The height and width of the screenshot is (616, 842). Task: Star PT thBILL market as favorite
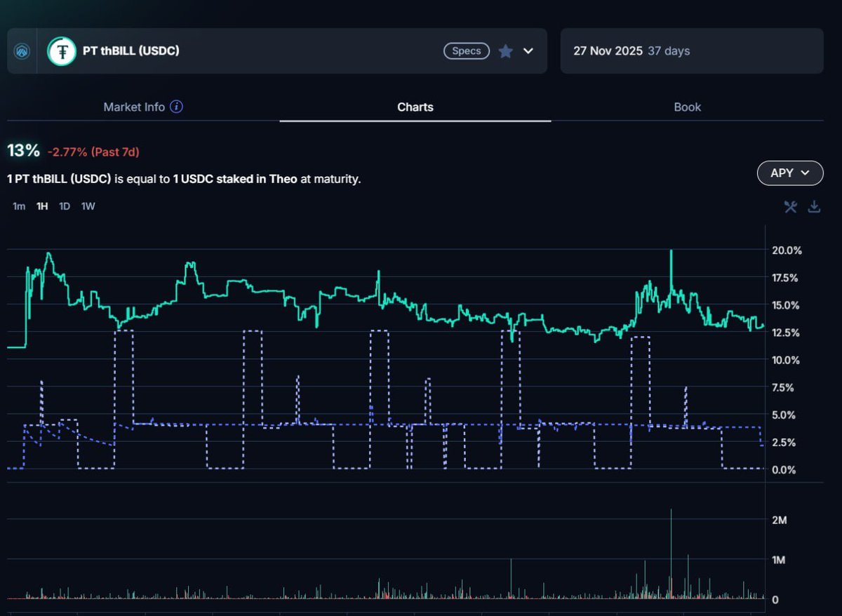[505, 51]
